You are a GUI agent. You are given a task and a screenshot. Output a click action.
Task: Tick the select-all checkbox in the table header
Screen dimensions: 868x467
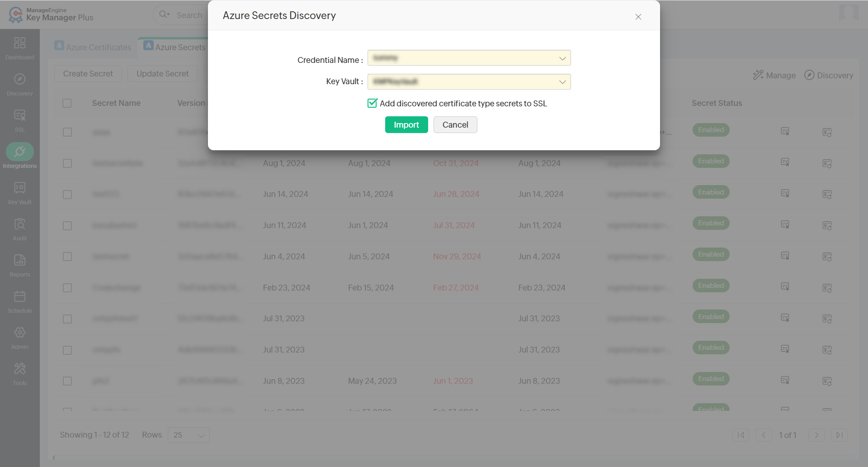[x=67, y=103]
